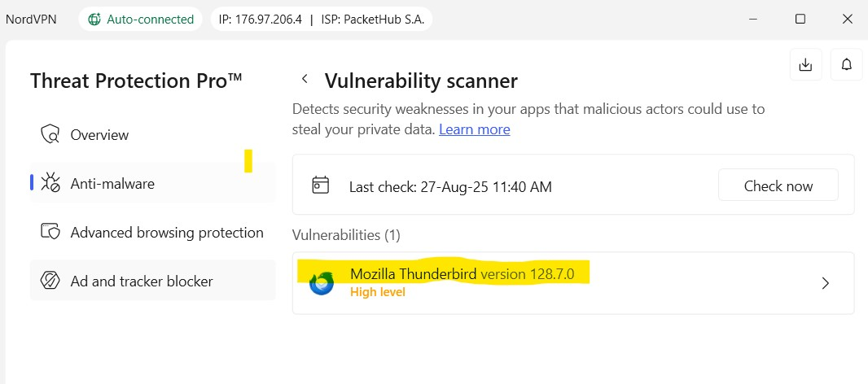Click the globe icon in Auto-connected status

[94, 19]
